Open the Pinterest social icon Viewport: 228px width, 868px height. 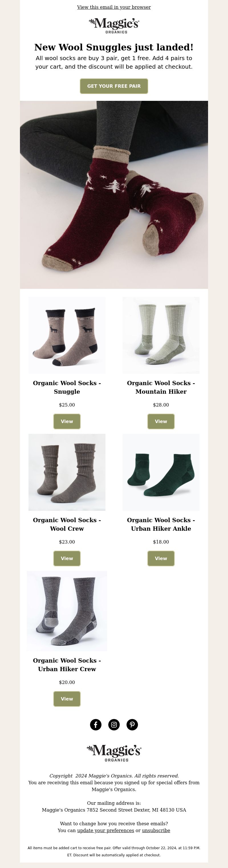point(132,724)
